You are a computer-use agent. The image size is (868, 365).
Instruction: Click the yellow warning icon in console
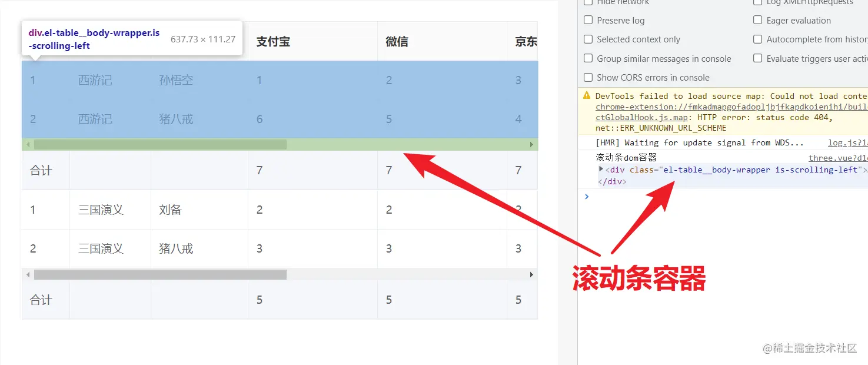(587, 95)
